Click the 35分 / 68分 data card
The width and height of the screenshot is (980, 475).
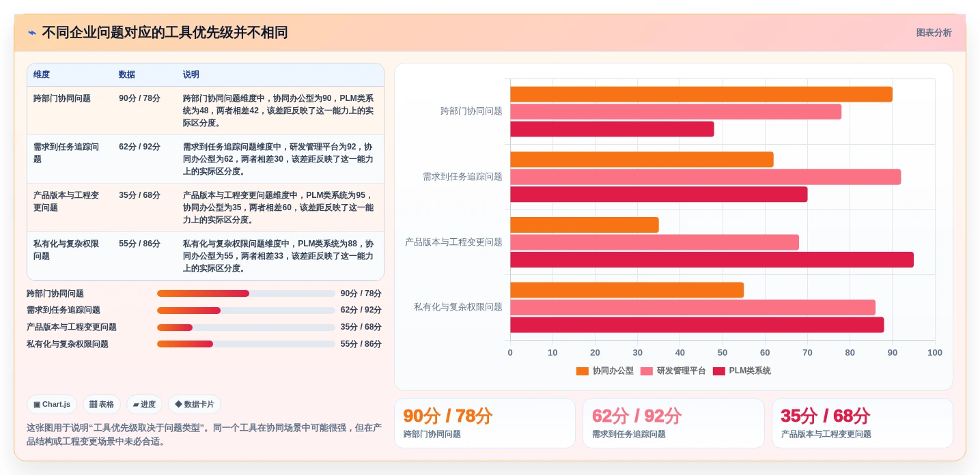point(863,423)
